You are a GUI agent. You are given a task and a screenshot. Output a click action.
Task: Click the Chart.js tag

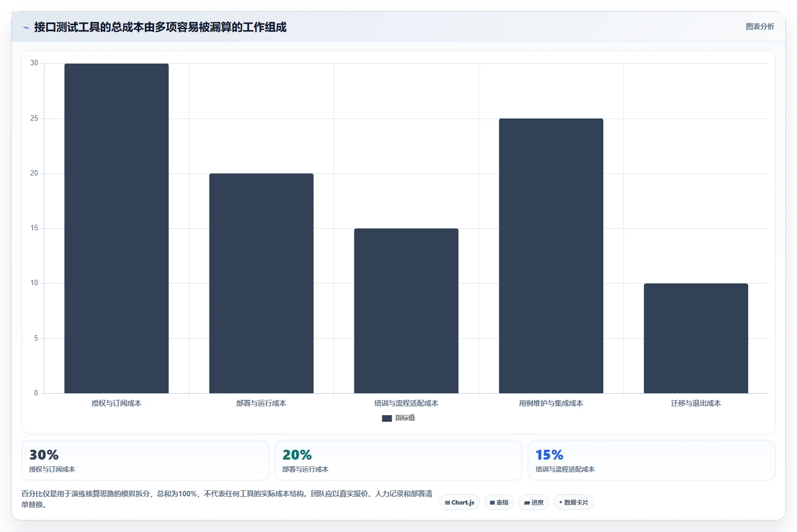(x=460, y=502)
